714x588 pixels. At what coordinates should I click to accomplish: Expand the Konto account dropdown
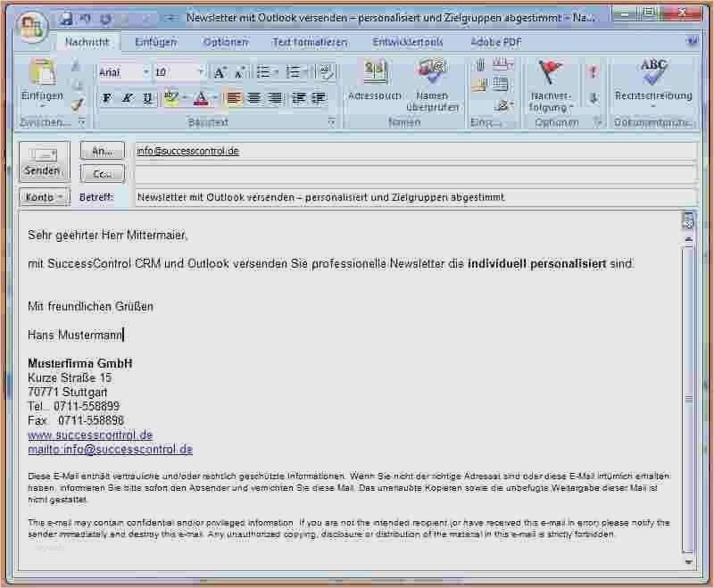coord(44,197)
